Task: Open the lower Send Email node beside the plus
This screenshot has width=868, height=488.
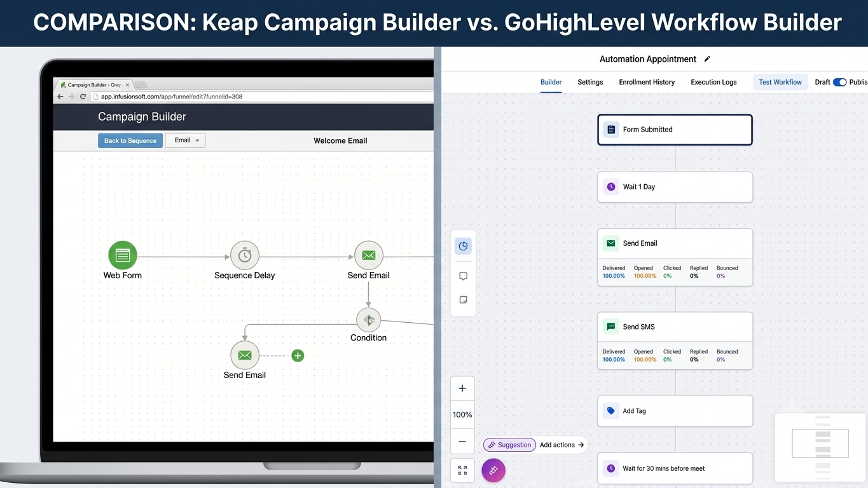Action: pos(245,355)
